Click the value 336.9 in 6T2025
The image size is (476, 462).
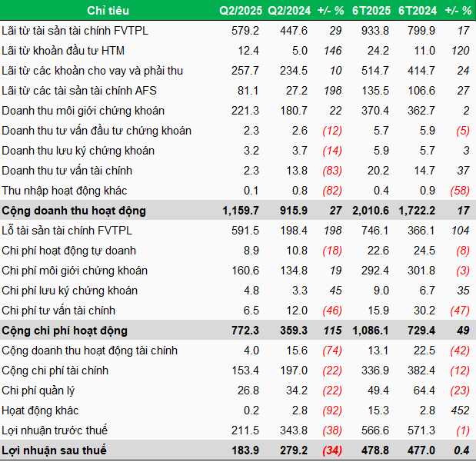point(375,371)
